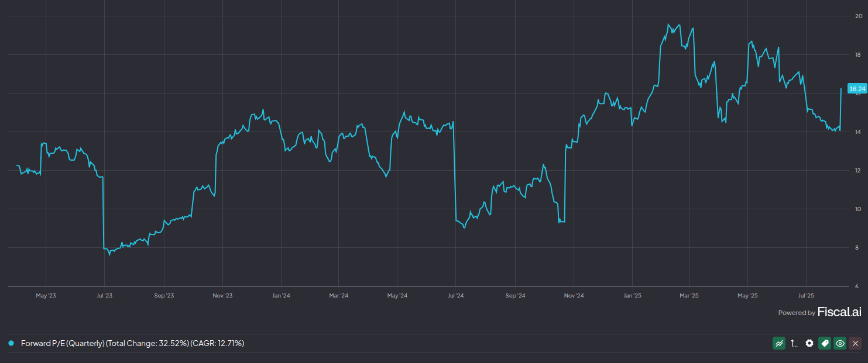The height and width of the screenshot is (363, 868).
Task: Open series settings gear icon
Action: (x=809, y=344)
